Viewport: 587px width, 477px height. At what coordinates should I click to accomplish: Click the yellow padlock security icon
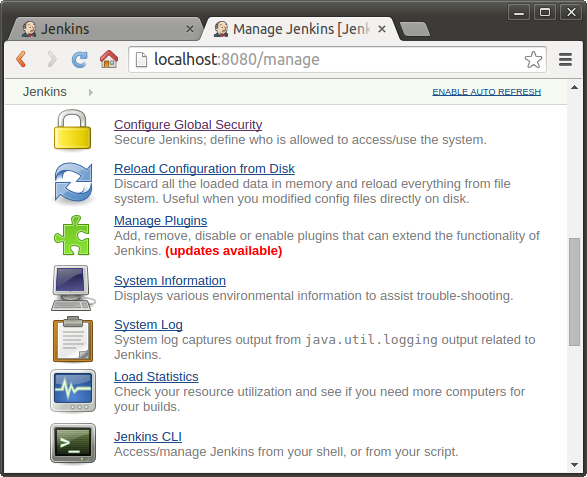[x=72, y=130]
